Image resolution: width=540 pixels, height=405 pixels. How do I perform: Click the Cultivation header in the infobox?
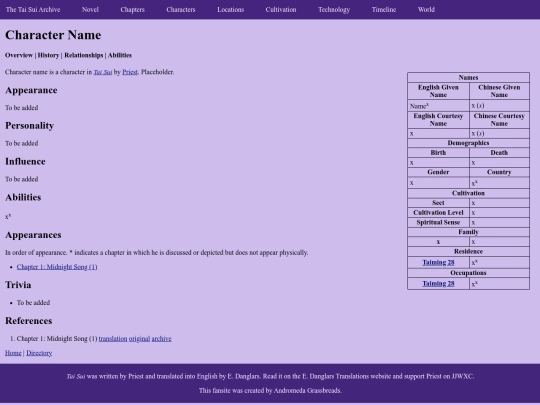click(468, 193)
